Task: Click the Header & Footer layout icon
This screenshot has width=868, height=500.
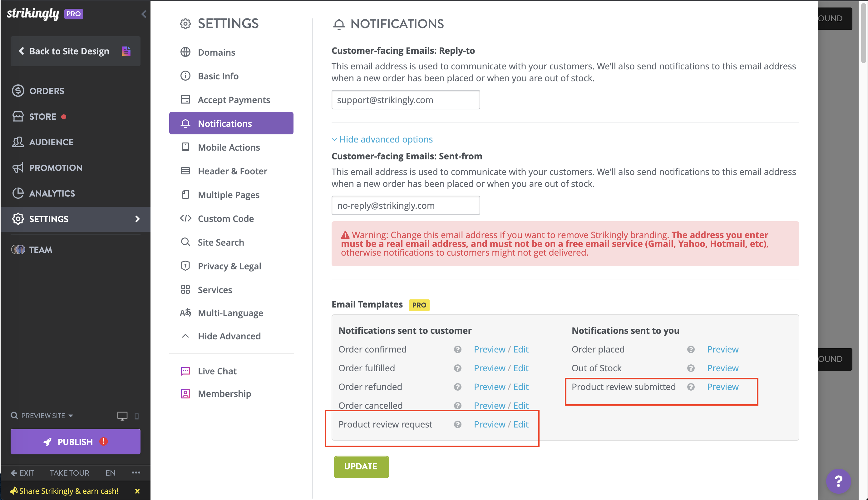Action: click(x=185, y=171)
